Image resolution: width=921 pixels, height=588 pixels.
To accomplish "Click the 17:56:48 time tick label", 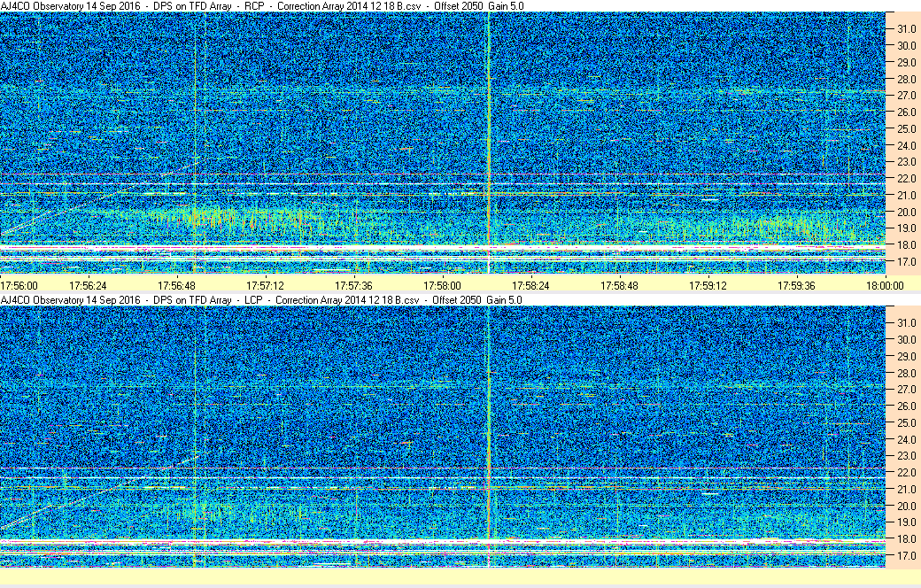I will [x=177, y=285].
